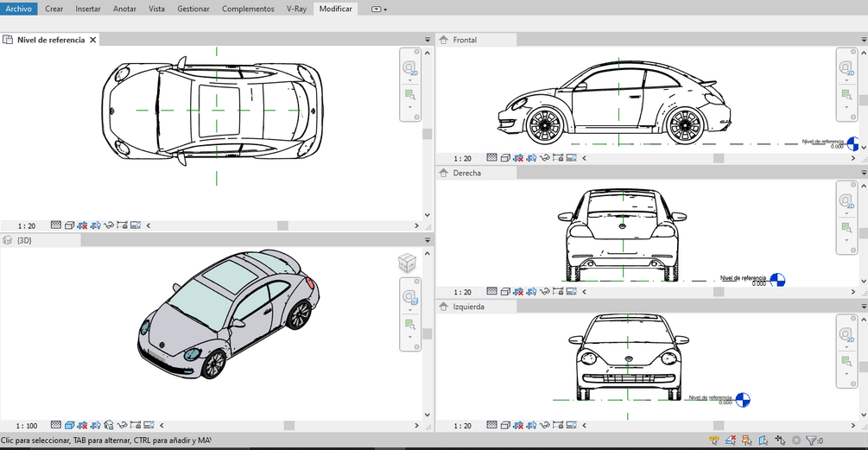Viewport: 868px width, 450px height.
Task: Activate 2D steering wheel in Derecha view
Action: click(846, 201)
